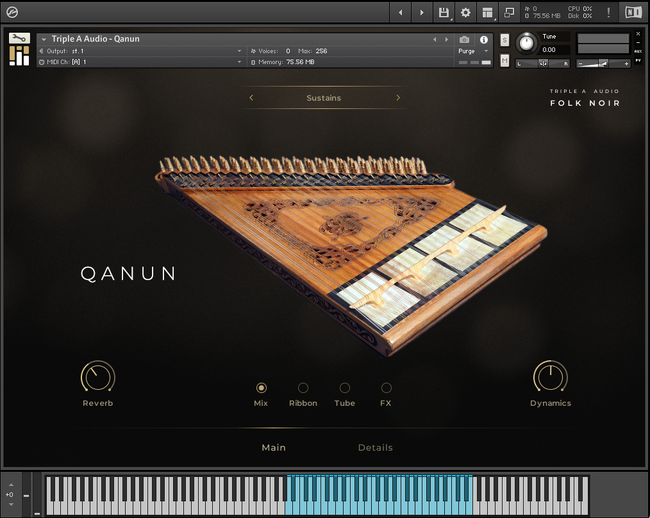Click the instrument wrench icon

coord(18,39)
